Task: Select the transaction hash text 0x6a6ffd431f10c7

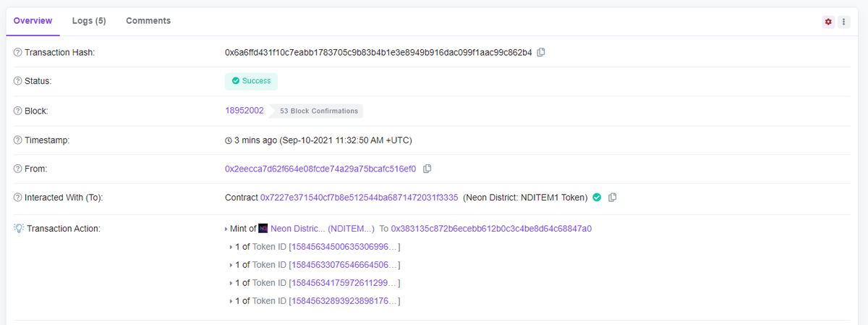Action: 378,52
